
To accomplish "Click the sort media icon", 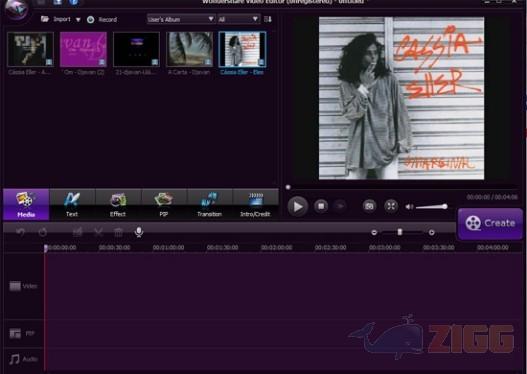I will (x=268, y=19).
